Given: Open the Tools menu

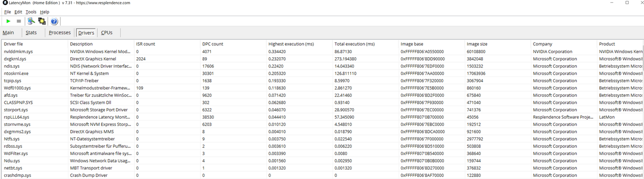Looking at the screenshot, I should click(x=31, y=12).
